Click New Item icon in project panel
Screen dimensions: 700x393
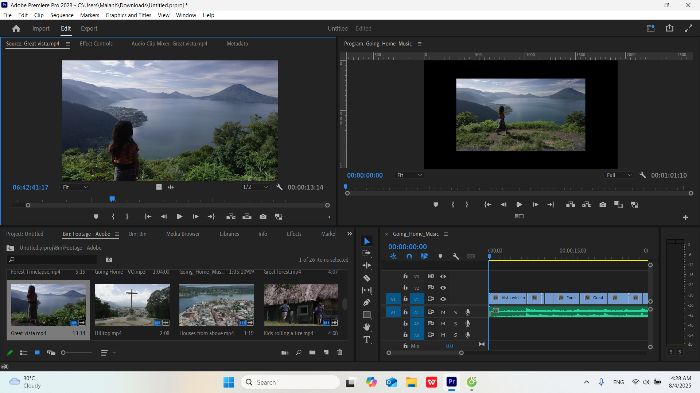(326, 352)
